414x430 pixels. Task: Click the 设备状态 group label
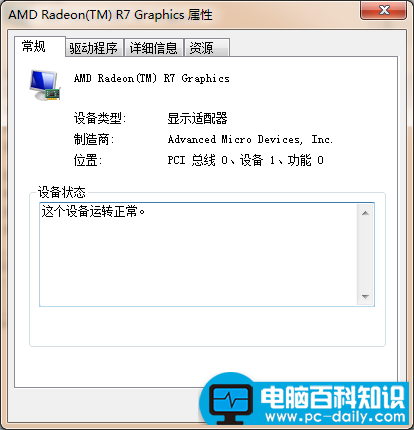[x=62, y=192]
